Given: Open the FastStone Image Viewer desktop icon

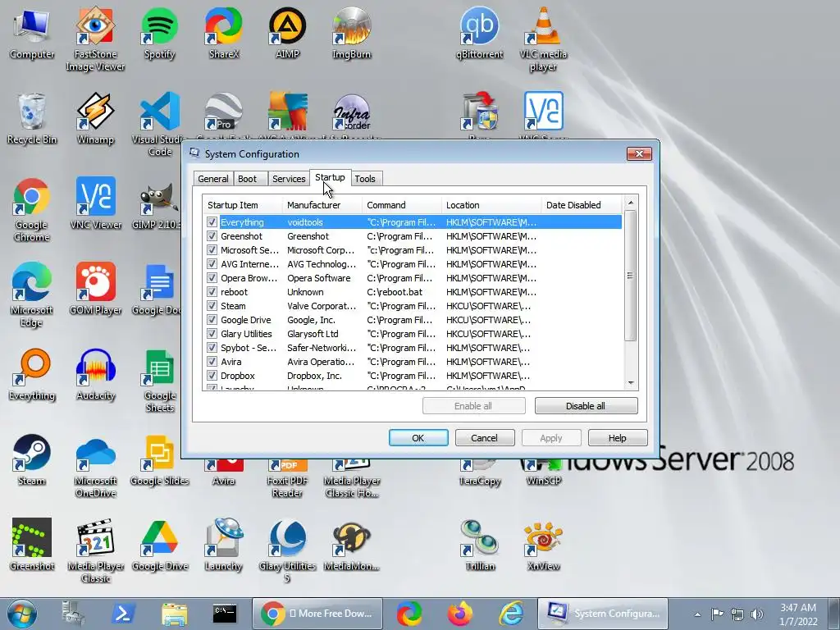Looking at the screenshot, I should 95,39.
